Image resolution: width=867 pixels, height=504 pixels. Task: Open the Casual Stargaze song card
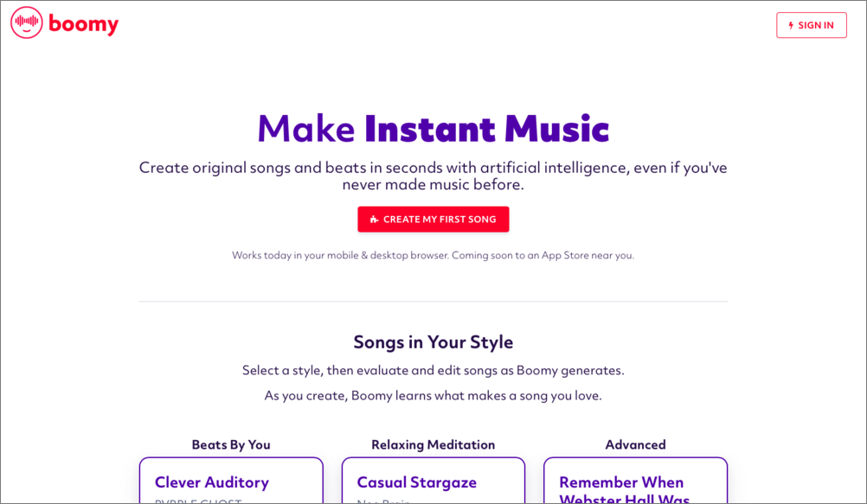(433, 481)
